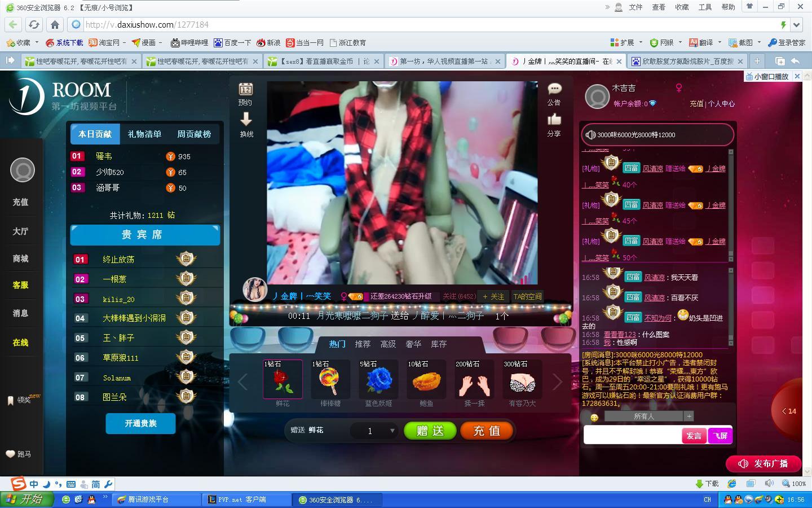Click the chat message input field
The height and width of the screenshot is (508, 812).
pos(633,435)
